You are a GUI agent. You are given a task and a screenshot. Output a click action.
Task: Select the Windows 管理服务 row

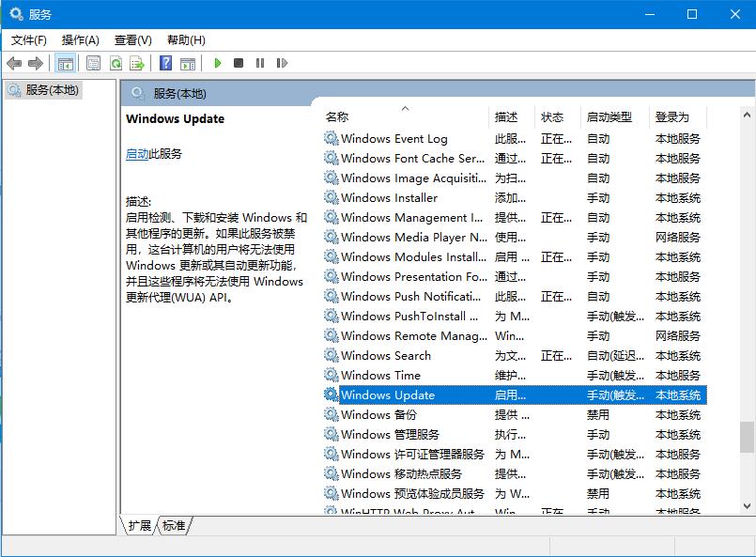tap(514, 435)
